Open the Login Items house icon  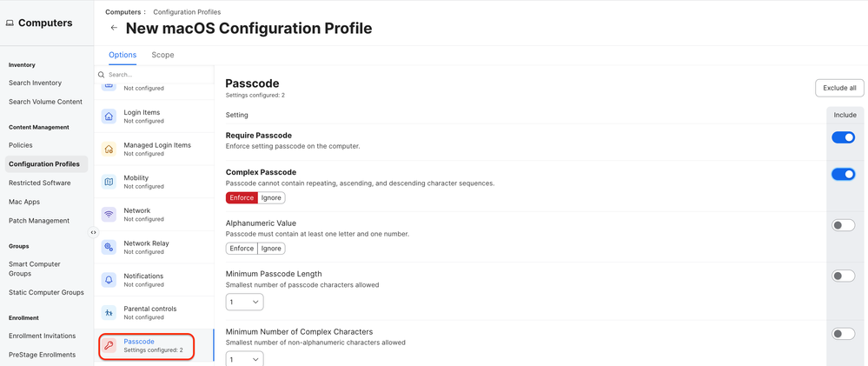coord(109,116)
